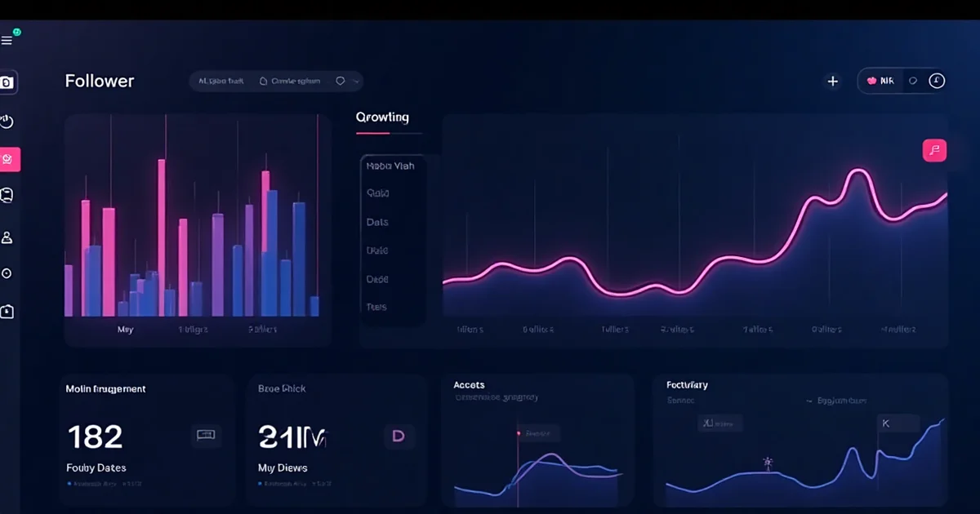Select the highlighted pink sidebar icon
The width and height of the screenshot is (980, 514).
(x=9, y=159)
